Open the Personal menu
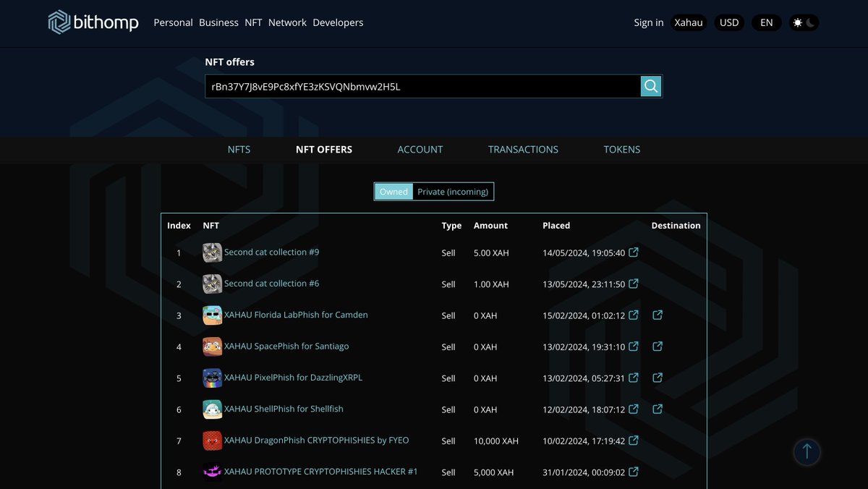The image size is (868, 489). 173,22
